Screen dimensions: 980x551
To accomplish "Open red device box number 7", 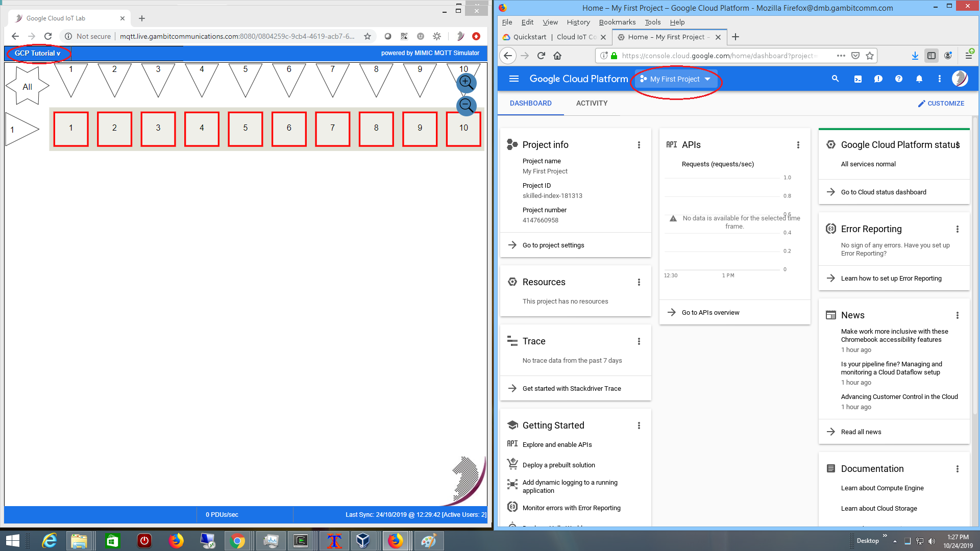I will [333, 128].
